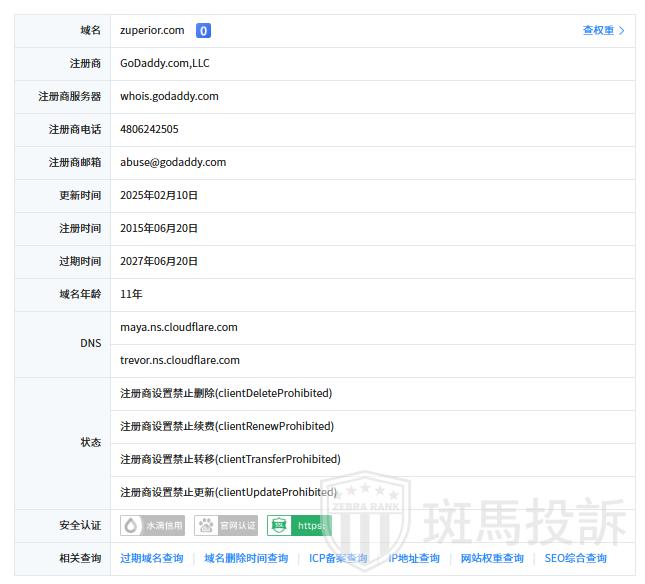
Task: Go to ICP备案查询
Action: 338,558
